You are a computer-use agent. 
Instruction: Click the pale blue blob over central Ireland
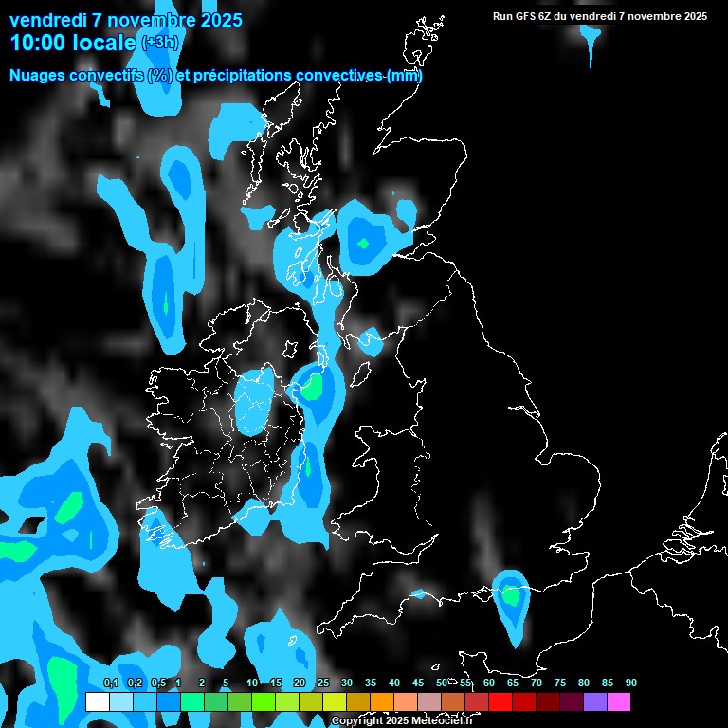click(x=253, y=403)
